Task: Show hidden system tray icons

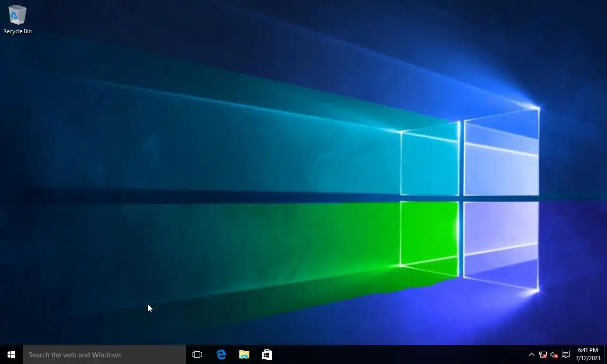Action: [x=532, y=355]
